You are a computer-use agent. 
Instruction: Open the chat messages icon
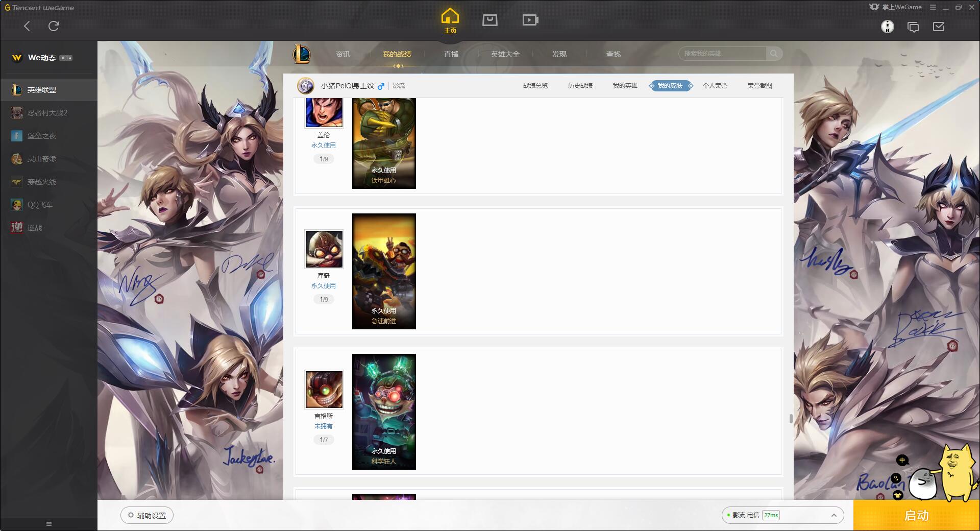click(913, 27)
